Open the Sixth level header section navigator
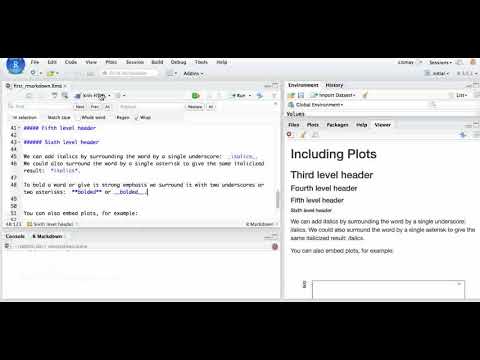480x360 pixels. 53,224
